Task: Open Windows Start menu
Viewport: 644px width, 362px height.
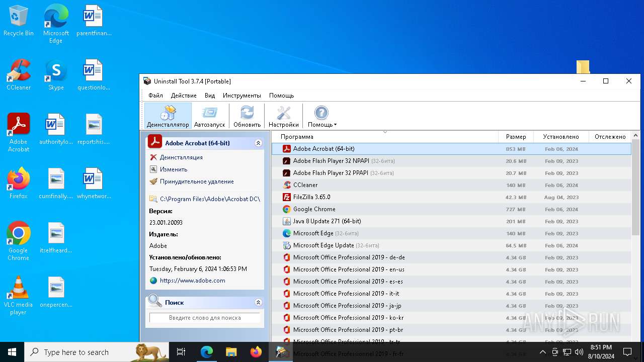Action: (12, 352)
